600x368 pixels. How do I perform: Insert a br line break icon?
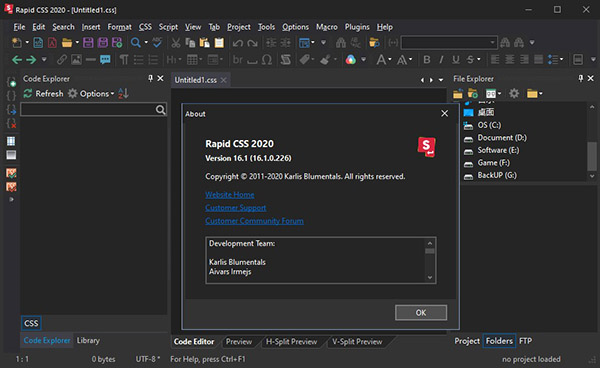238,60
